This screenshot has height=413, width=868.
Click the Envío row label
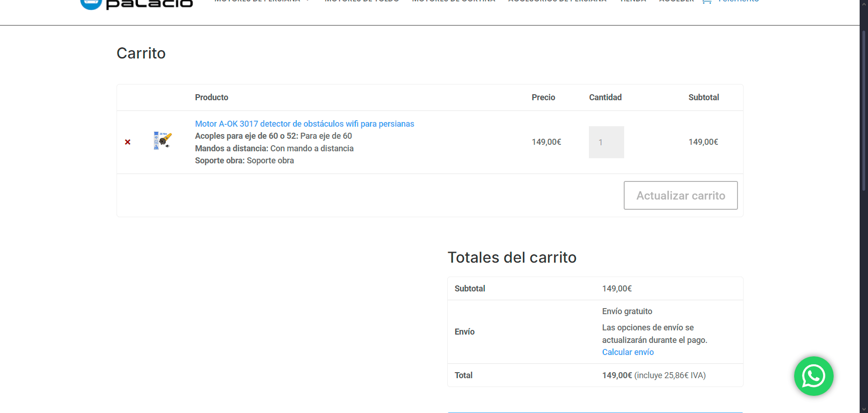point(464,332)
